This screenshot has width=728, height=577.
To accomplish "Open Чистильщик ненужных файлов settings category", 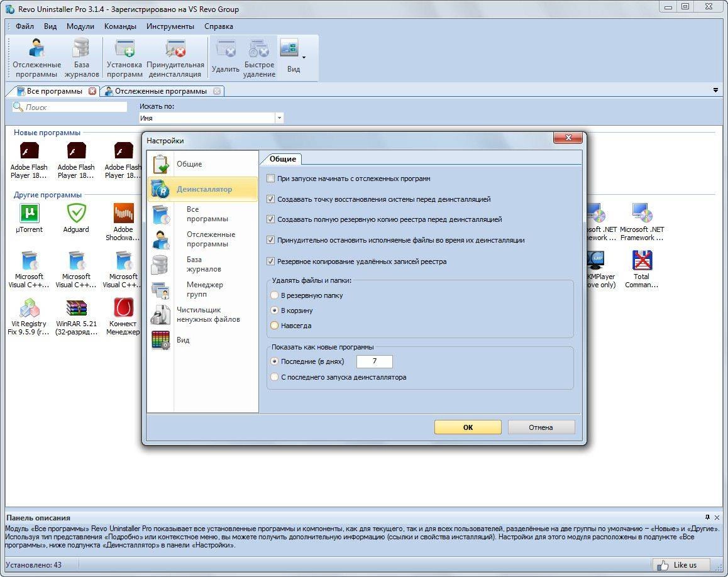I will (202, 315).
